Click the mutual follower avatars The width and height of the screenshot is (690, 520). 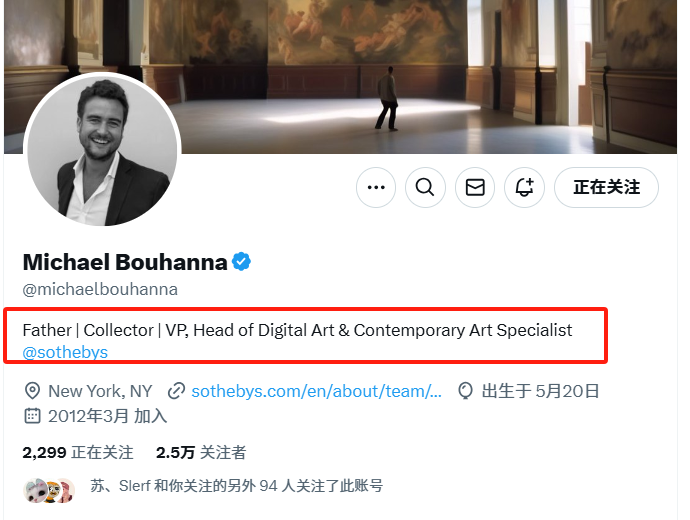(50, 490)
